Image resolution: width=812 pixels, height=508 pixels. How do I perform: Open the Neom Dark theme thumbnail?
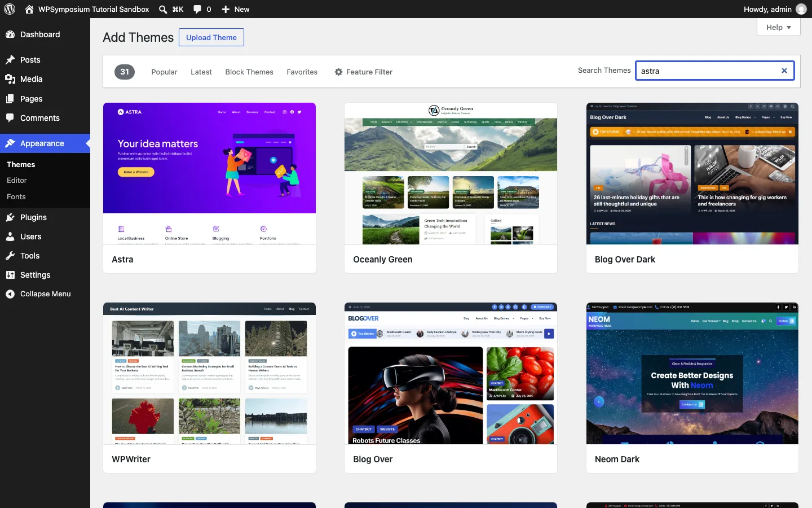pos(692,374)
